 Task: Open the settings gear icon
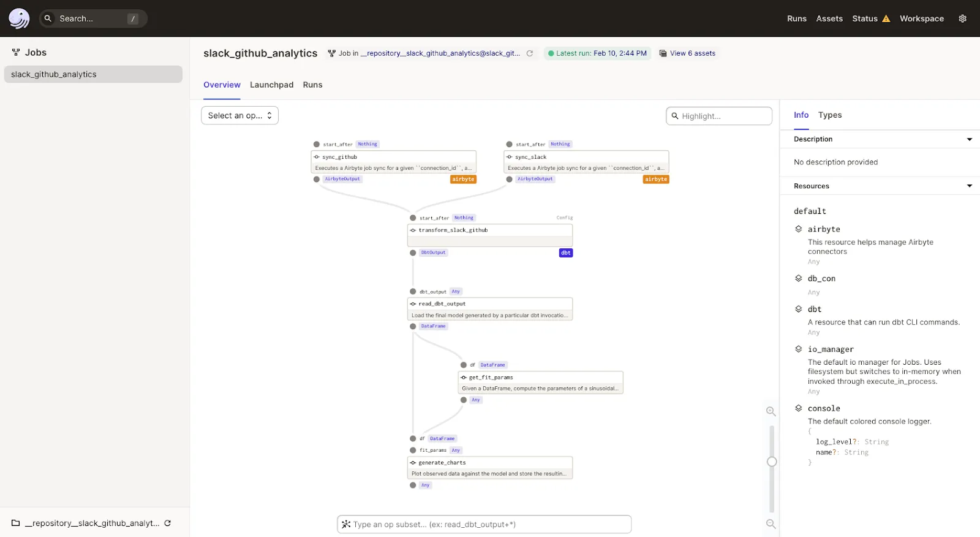click(x=962, y=18)
